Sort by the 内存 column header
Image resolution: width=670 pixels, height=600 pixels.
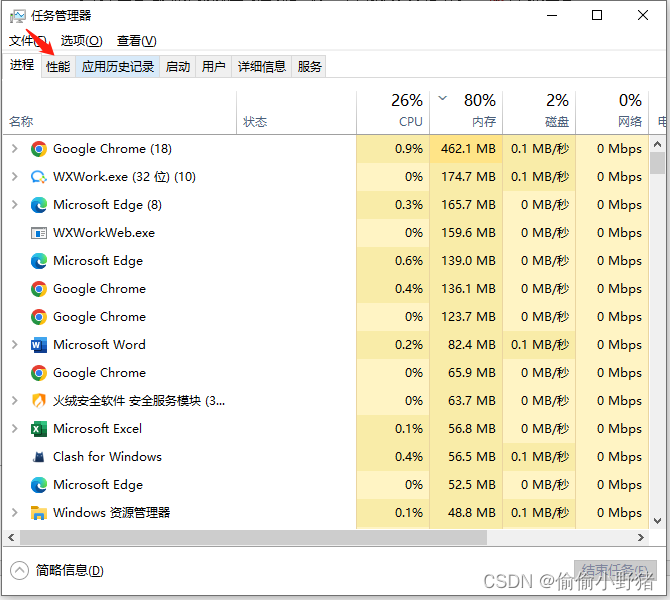click(x=466, y=113)
